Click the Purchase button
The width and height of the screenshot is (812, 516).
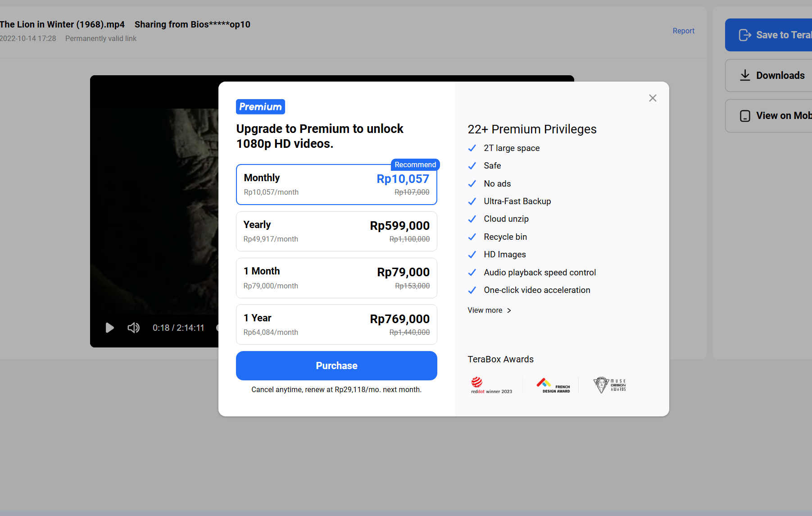tap(336, 365)
